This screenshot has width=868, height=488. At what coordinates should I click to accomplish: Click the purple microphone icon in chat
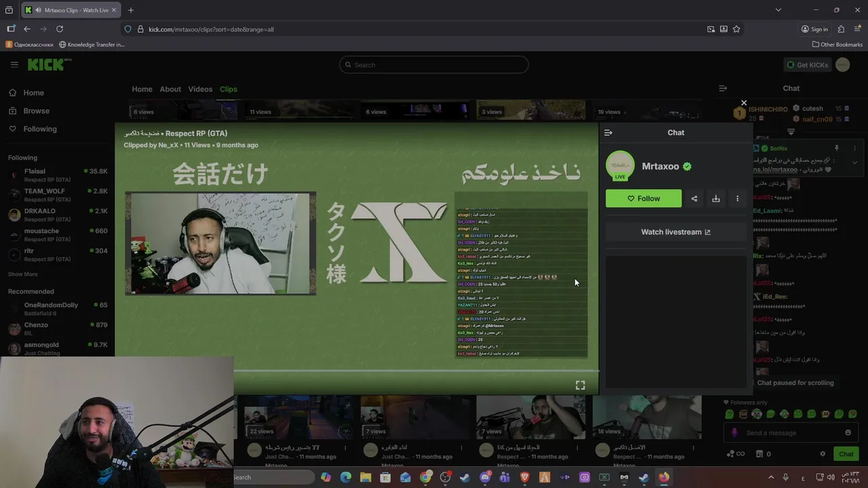point(734,432)
